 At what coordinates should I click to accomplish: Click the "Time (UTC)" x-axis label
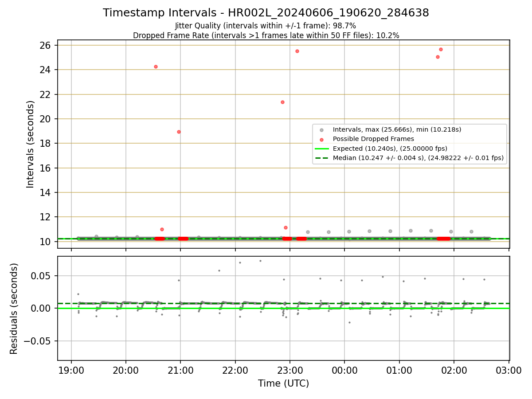pyautogui.click(x=284, y=383)
